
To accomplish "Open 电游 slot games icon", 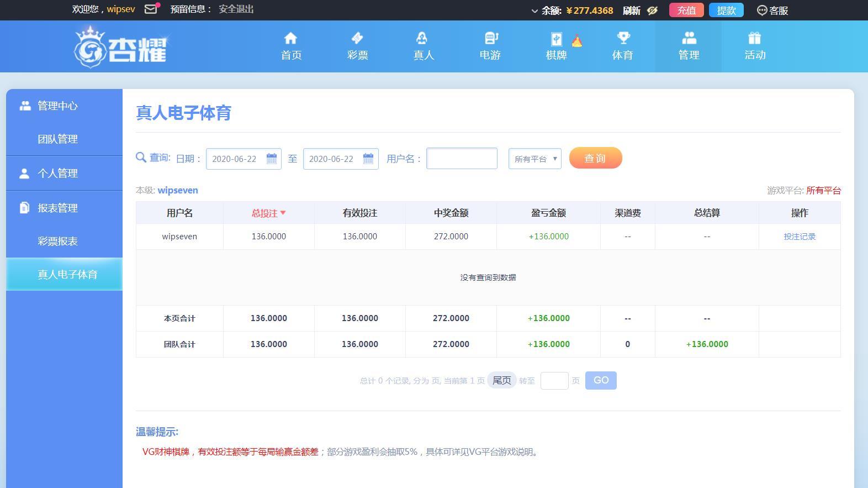I will 490,38.
